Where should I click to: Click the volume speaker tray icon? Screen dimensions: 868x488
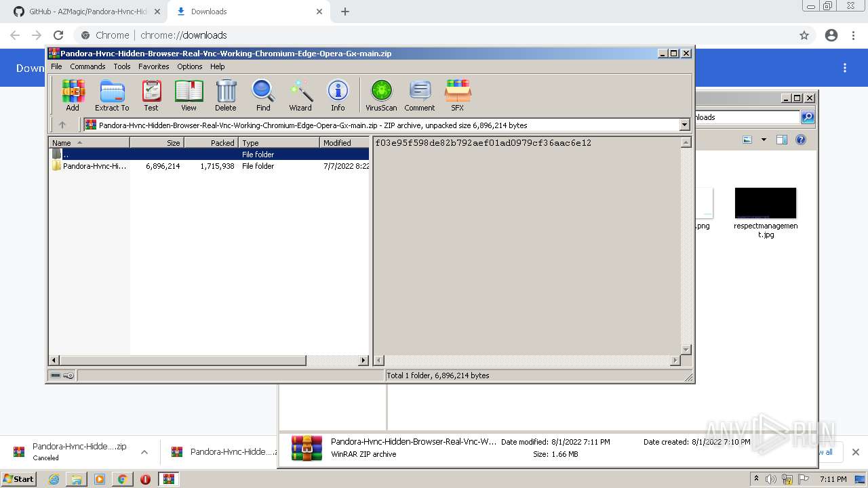(771, 479)
